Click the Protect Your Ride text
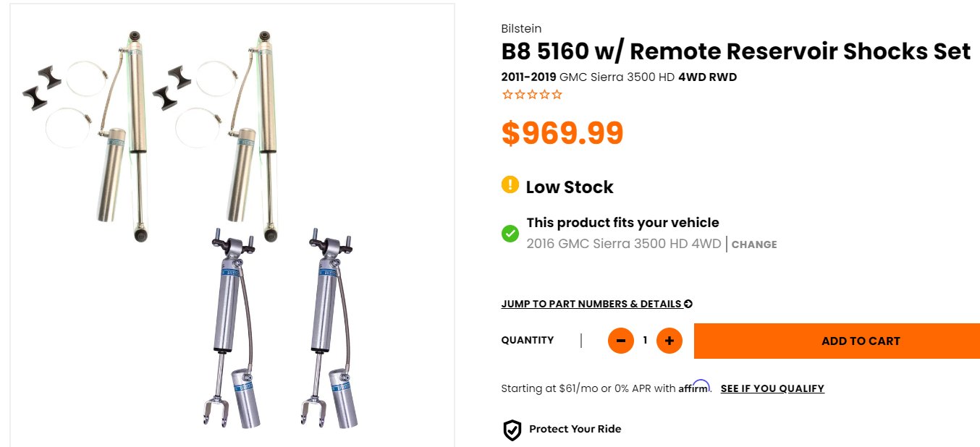 click(x=575, y=429)
